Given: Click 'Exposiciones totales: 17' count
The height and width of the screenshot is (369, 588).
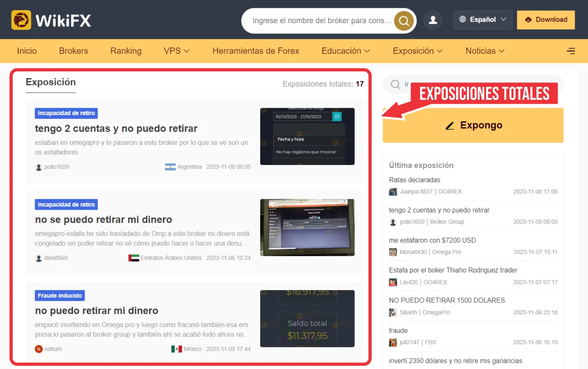Looking at the screenshot, I should tap(323, 84).
